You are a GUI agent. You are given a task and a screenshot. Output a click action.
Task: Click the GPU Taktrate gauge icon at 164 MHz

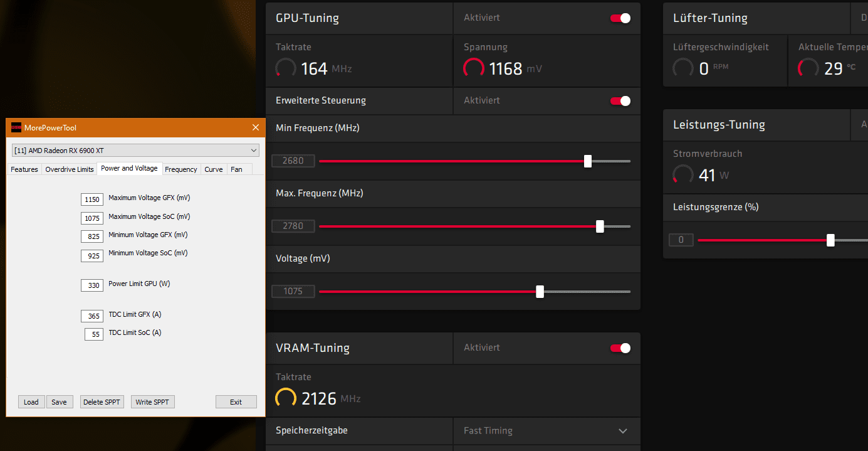point(286,68)
